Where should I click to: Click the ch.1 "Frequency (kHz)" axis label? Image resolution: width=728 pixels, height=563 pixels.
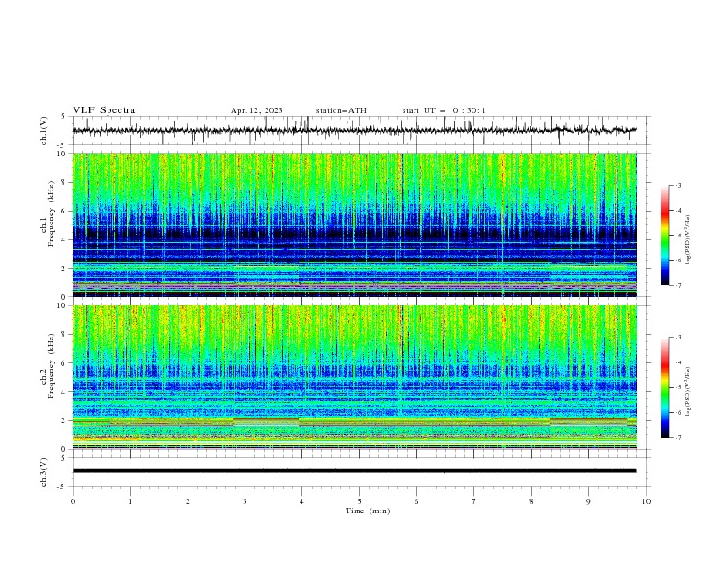click(x=51, y=212)
